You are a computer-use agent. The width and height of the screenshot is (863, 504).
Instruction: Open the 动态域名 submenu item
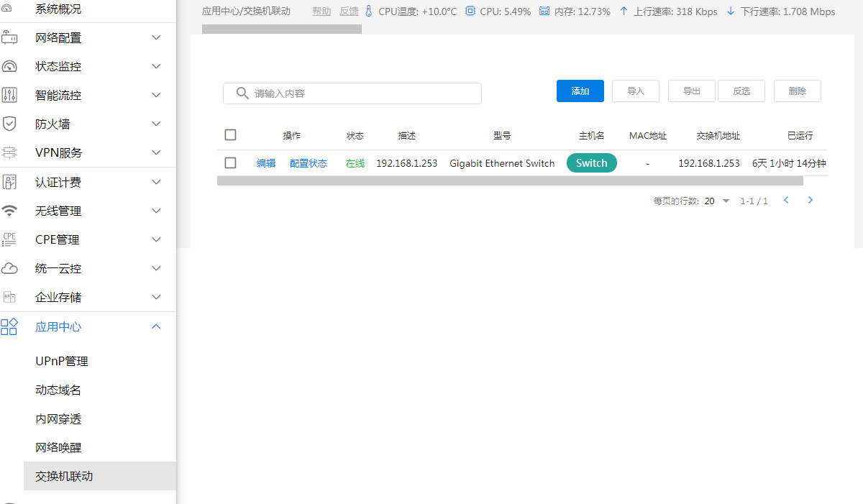[x=58, y=390]
